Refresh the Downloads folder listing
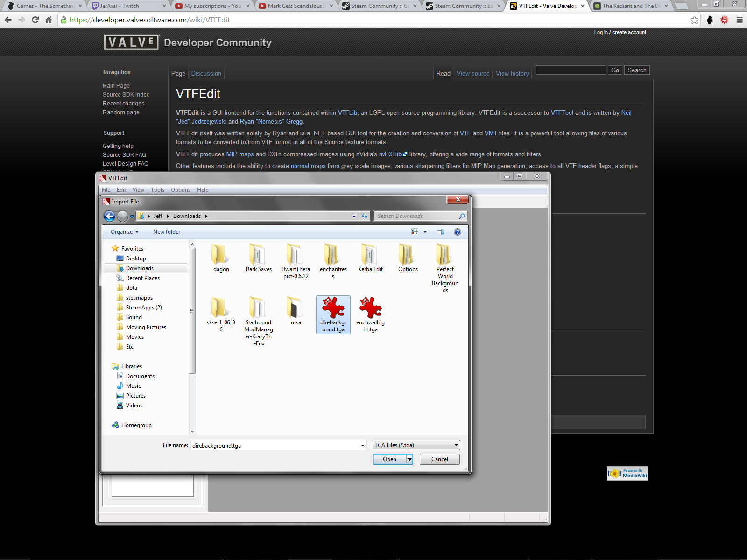This screenshot has width=747, height=560. [365, 216]
